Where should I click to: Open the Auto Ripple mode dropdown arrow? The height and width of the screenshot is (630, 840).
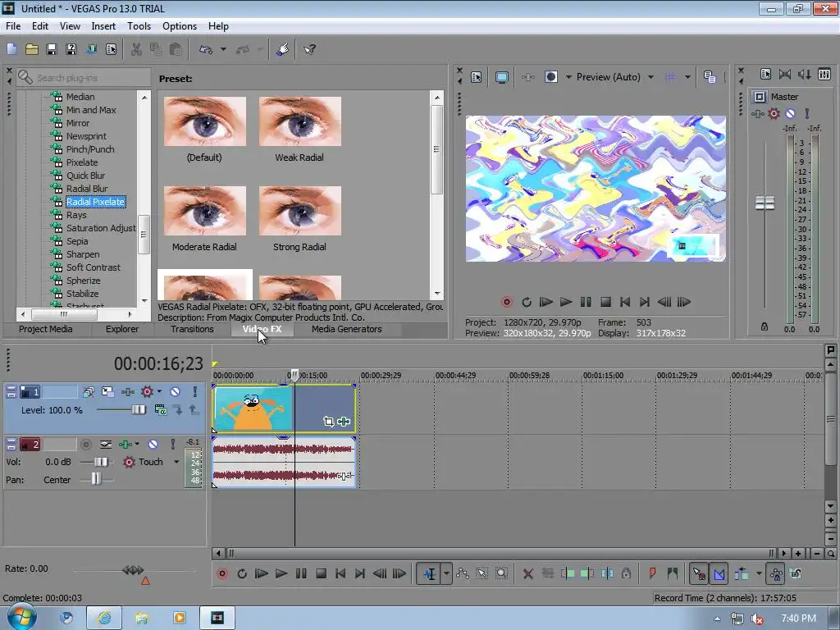759,573
